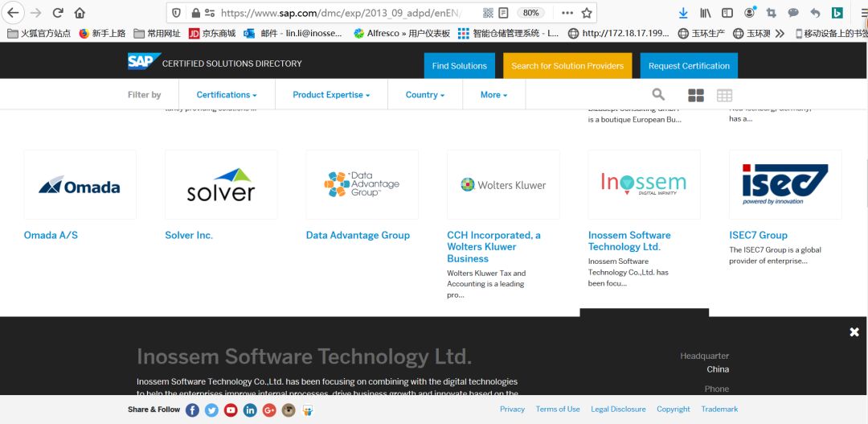The image size is (868, 424).
Task: Open the Omada A/S provider link
Action: [x=51, y=235]
